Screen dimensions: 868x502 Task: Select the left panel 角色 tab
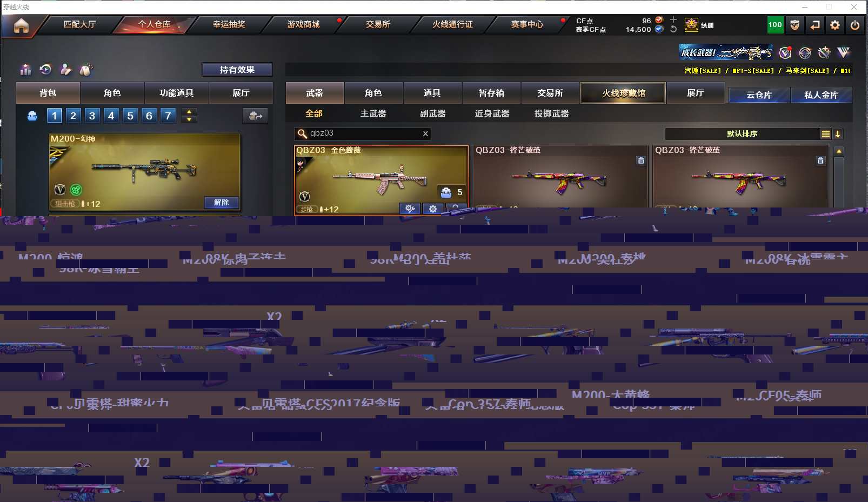pyautogui.click(x=112, y=93)
